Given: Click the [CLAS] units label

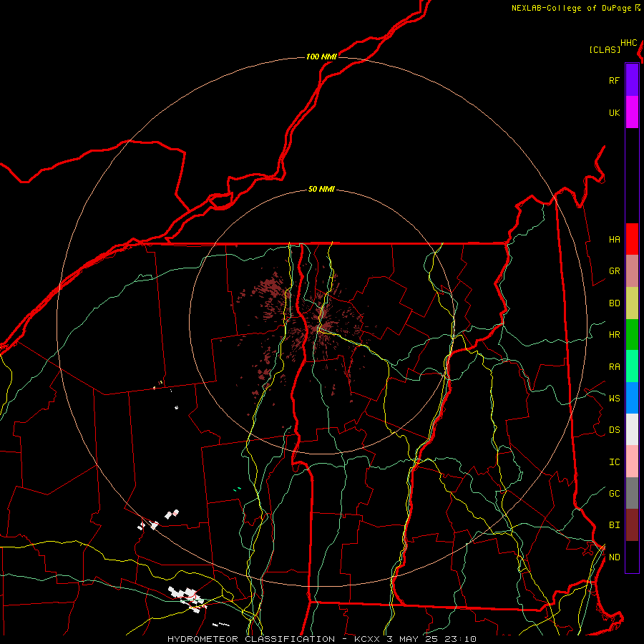Looking at the screenshot, I should click(x=605, y=49).
